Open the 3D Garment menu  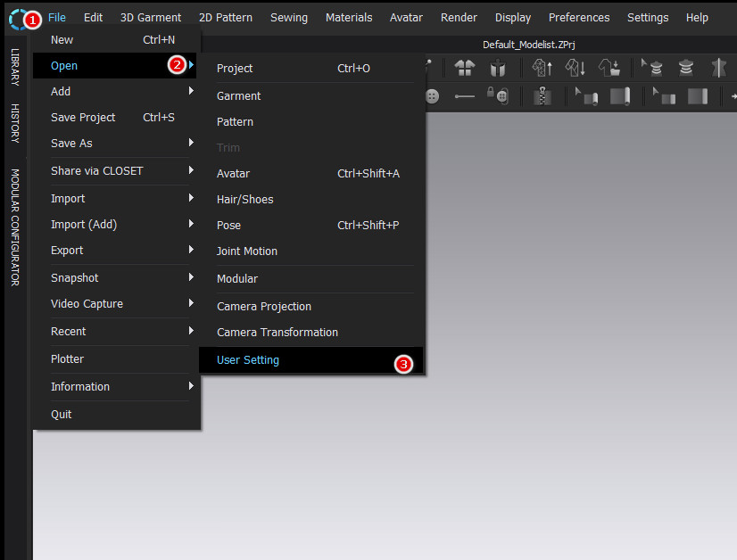point(150,17)
